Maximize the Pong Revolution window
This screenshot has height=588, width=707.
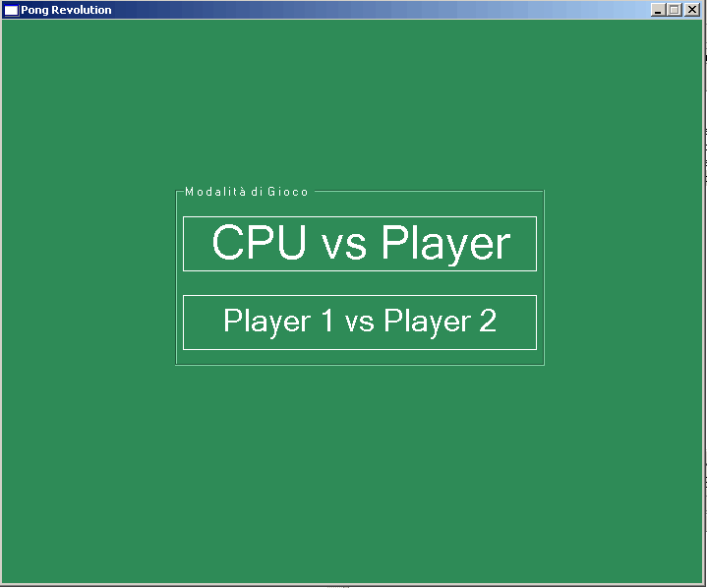674,10
